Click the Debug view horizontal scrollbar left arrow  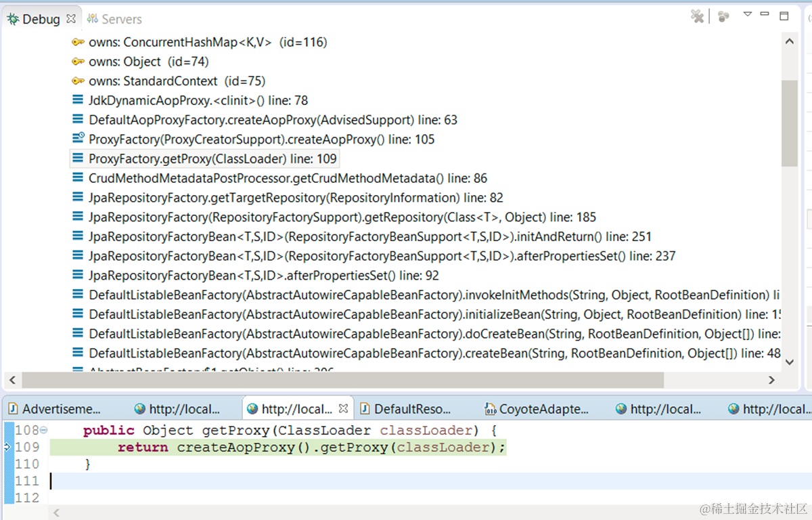coord(12,380)
